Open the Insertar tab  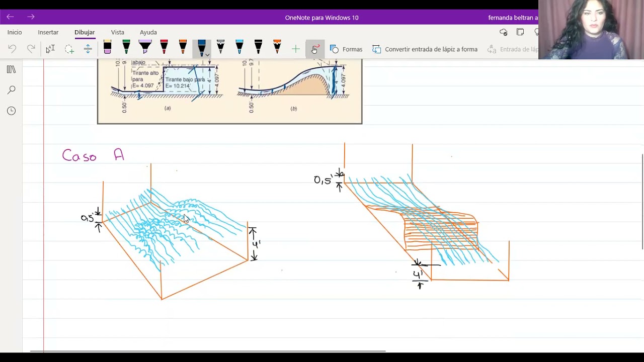48,32
